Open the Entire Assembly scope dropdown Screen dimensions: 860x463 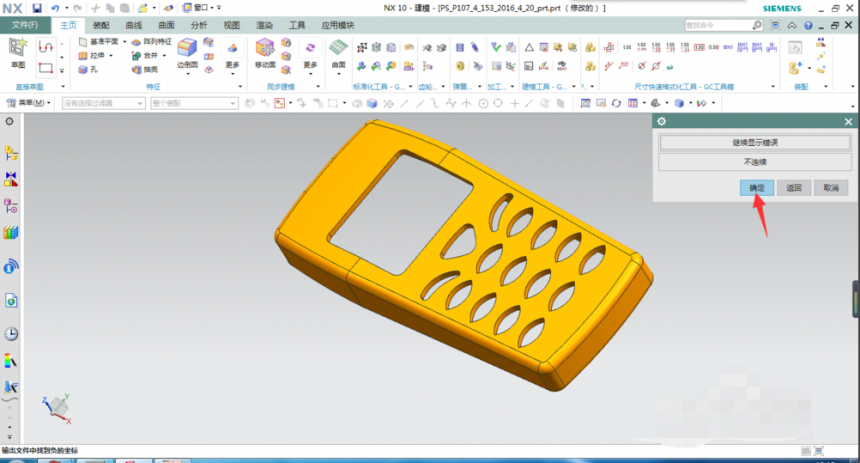tap(194, 103)
